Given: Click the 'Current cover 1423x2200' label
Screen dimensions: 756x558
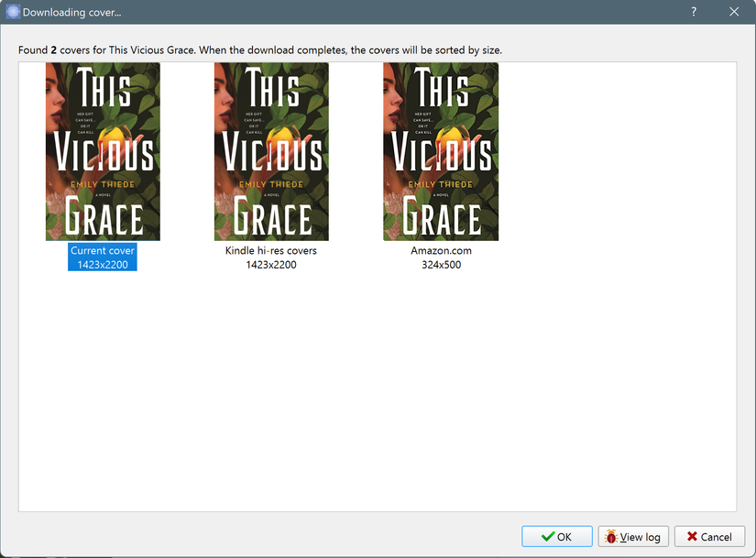Looking at the screenshot, I should point(103,257).
